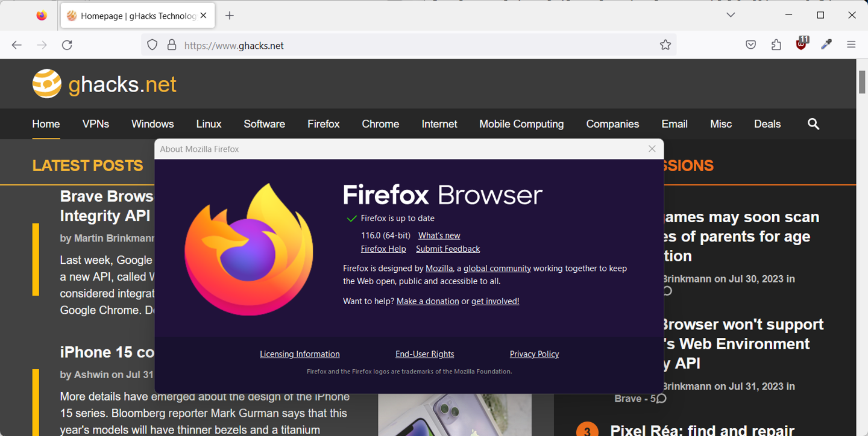Screen dimensions: 868x436
Task: Click the padlock site security icon
Action: click(x=172, y=45)
